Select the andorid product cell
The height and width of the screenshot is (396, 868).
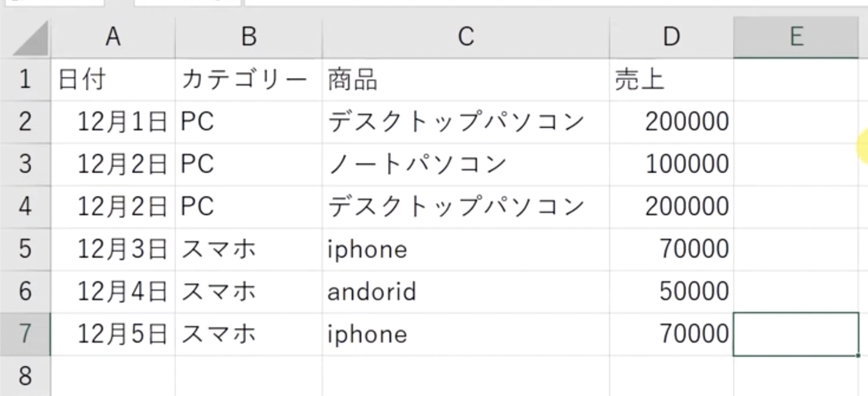[466, 291]
